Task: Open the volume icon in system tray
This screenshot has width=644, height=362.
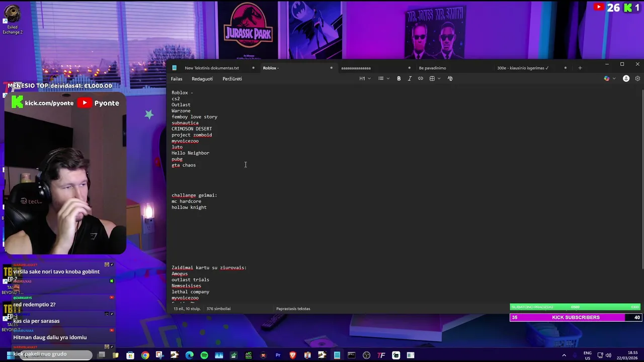Action: click(608, 355)
